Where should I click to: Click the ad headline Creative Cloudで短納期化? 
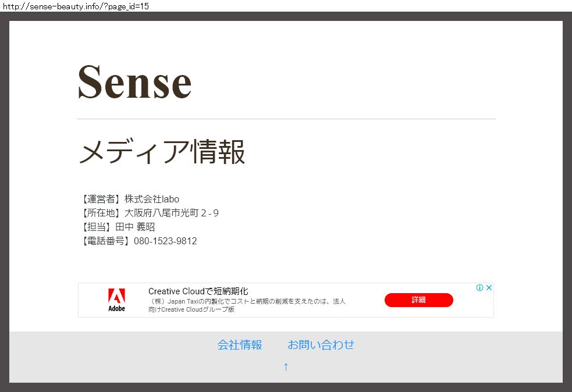(198, 291)
